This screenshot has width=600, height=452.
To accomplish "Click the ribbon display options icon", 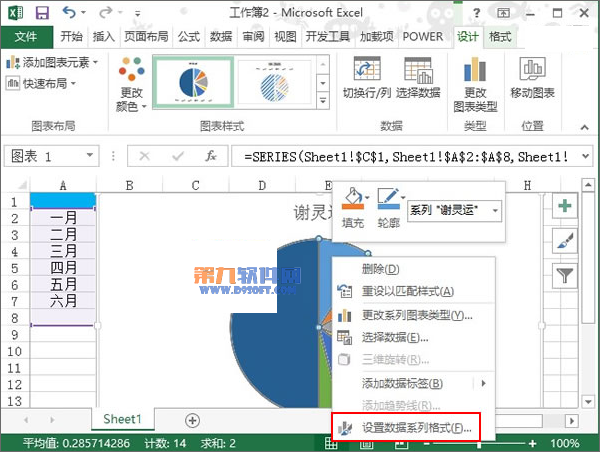I will pyautogui.click(x=503, y=13).
